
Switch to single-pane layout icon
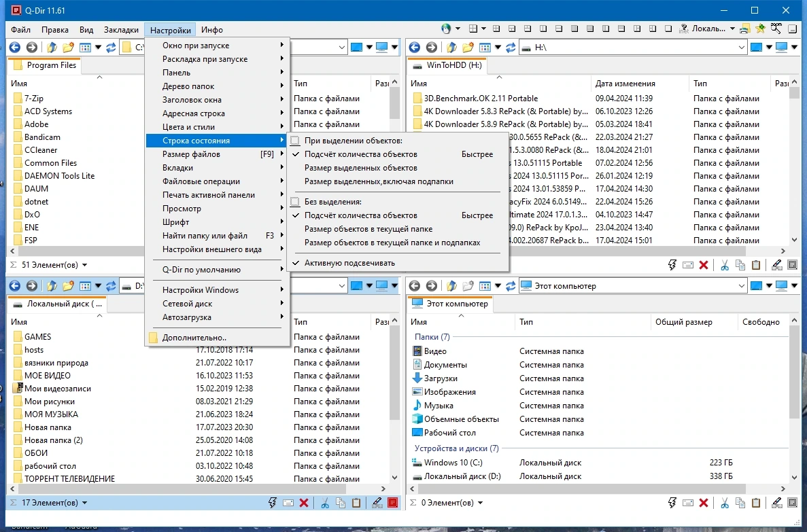[x=668, y=29]
